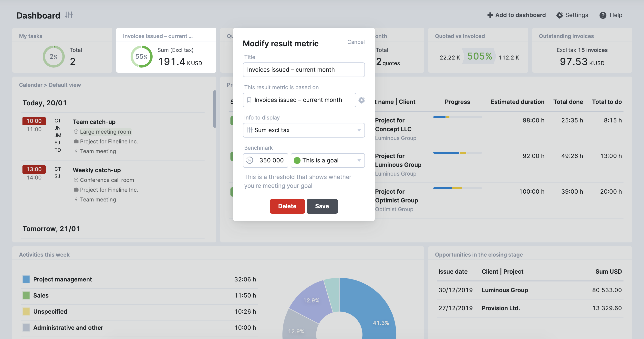Click Sales green color swatch
Screen dimensions: 644x339
(x=26, y=296)
